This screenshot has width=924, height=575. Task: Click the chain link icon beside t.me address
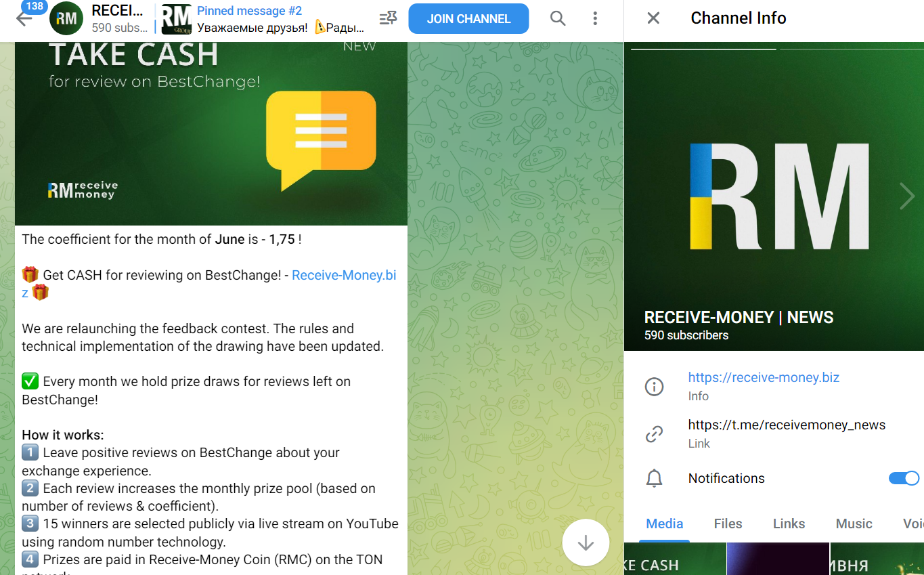tap(654, 434)
